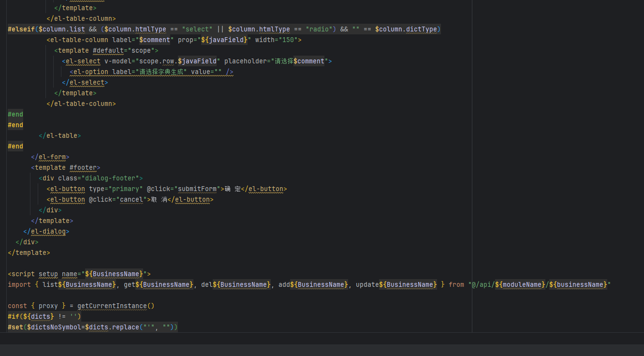Click "get${BusinessName}" in the import
The image size is (644, 356).
click(x=159, y=285)
